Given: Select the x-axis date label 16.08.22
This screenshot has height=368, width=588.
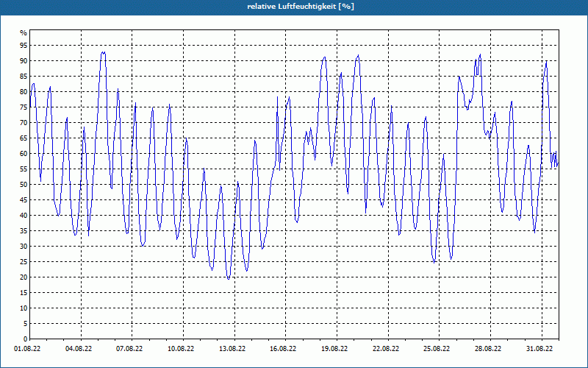Looking at the screenshot, I should (283, 349).
